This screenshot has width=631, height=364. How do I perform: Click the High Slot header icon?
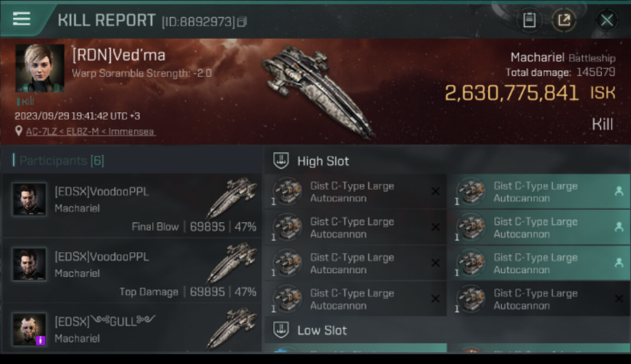point(281,161)
